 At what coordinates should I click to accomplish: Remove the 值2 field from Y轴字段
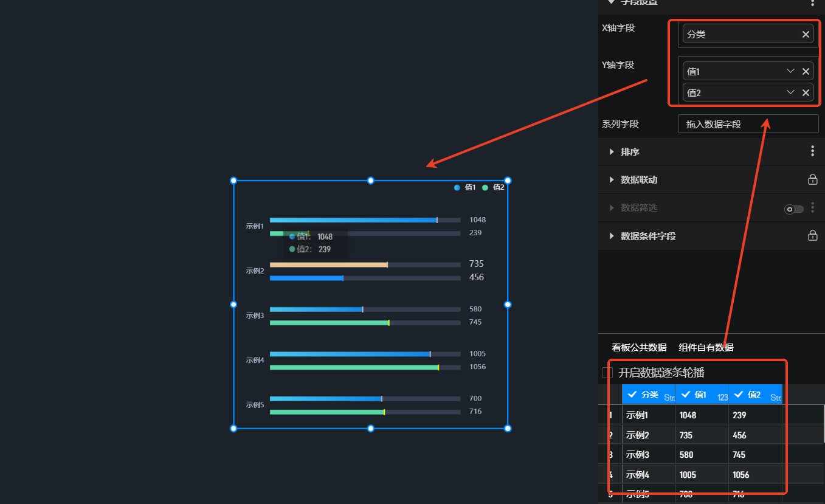tap(806, 92)
